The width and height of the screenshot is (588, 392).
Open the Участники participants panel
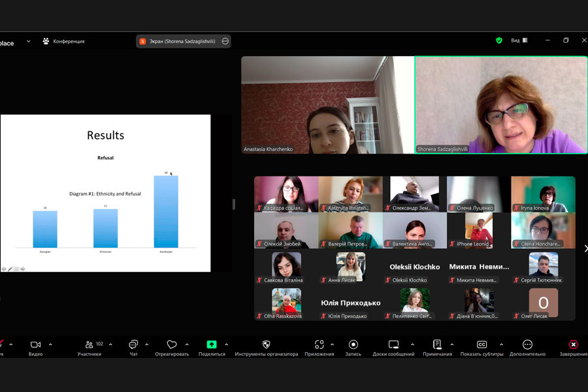89,348
